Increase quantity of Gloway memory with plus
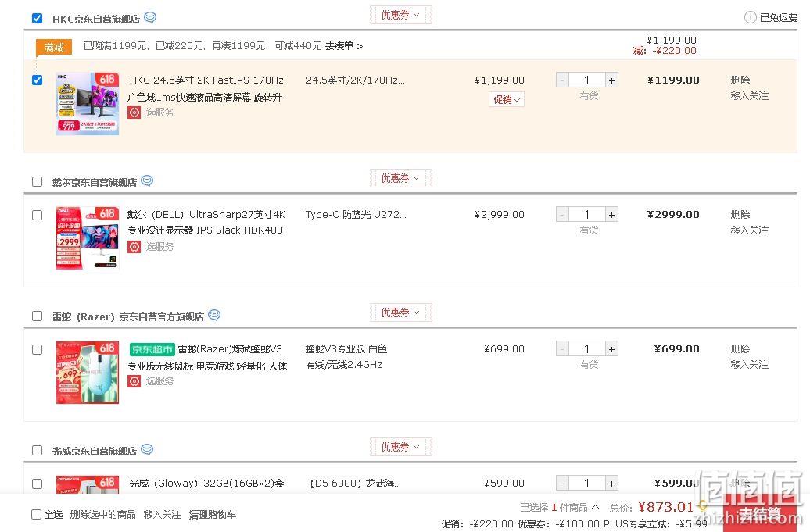This screenshot has width=810, height=532. pyautogui.click(x=611, y=483)
